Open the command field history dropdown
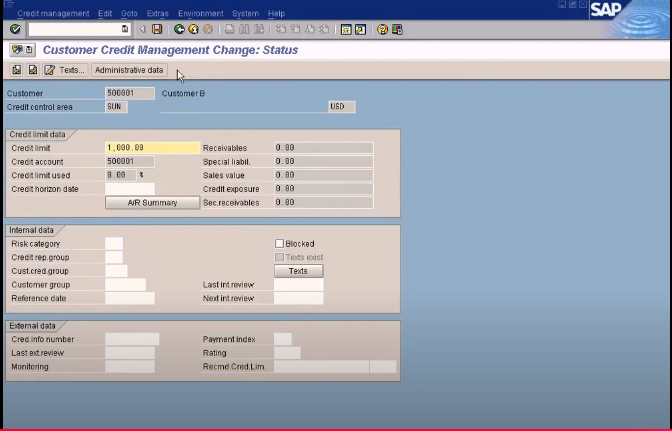672x431 pixels. (x=125, y=29)
